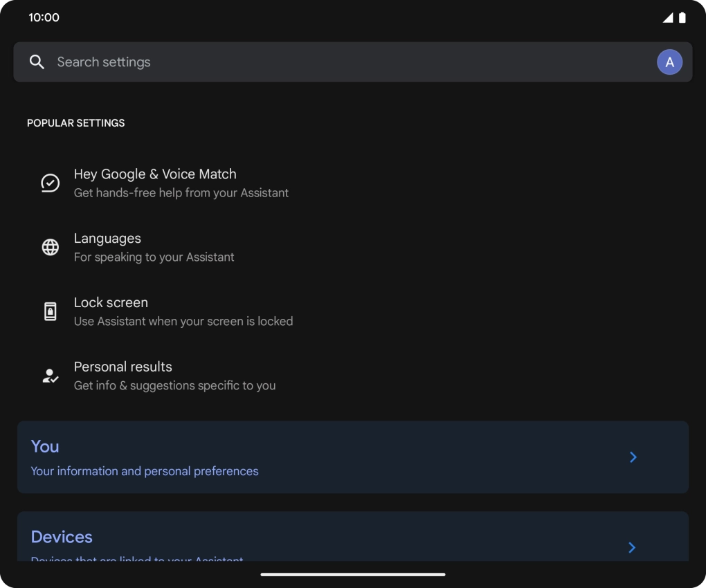Tap the cellular signal icon
Viewport: 706px width, 588px height.
667,18
